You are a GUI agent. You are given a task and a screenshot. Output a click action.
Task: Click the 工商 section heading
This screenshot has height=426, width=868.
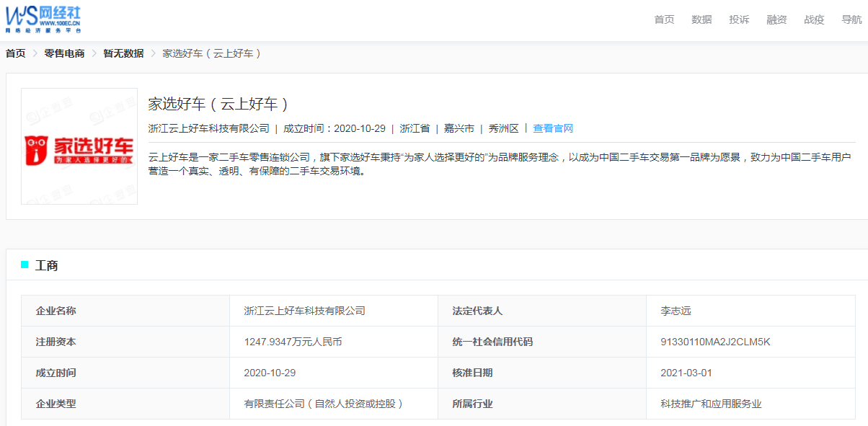[x=47, y=265]
